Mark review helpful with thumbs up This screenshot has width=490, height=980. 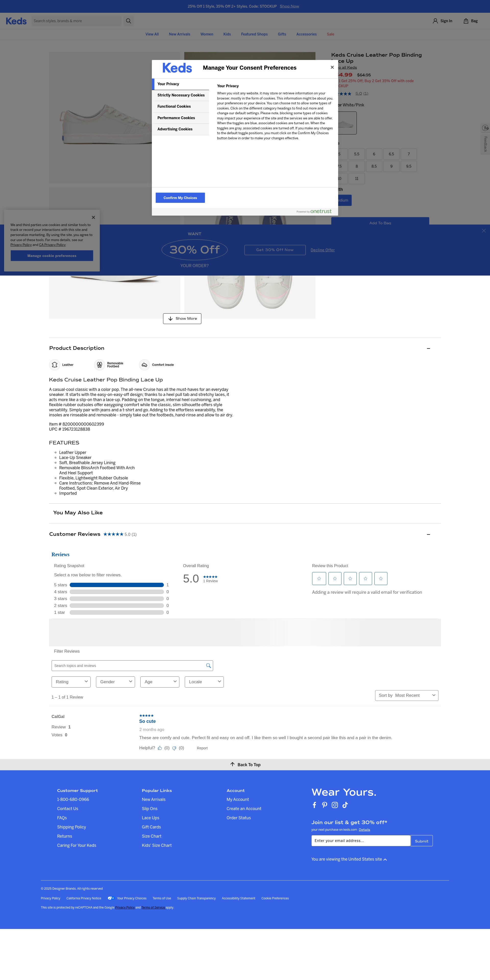pos(160,748)
